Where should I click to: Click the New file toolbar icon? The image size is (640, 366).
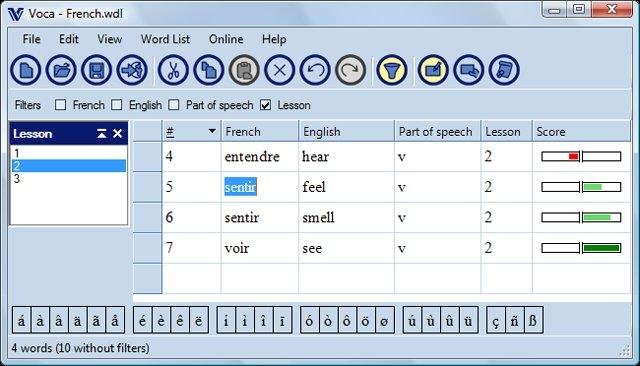pyautogui.click(x=26, y=70)
